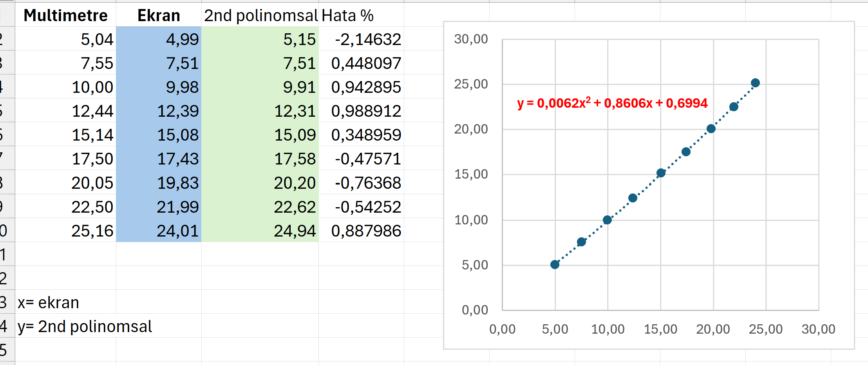This screenshot has height=365, width=868.
Task: Click the topmost chart data point
Action: (x=755, y=83)
